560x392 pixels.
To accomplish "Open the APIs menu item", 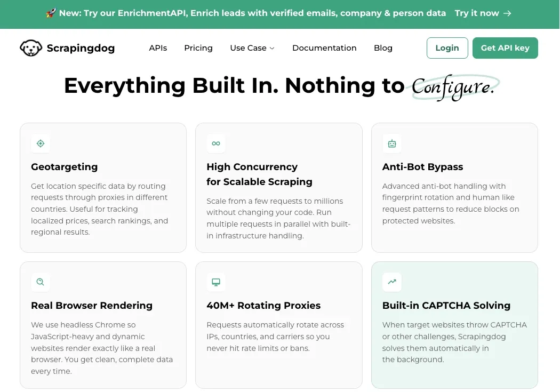I will (x=158, y=48).
